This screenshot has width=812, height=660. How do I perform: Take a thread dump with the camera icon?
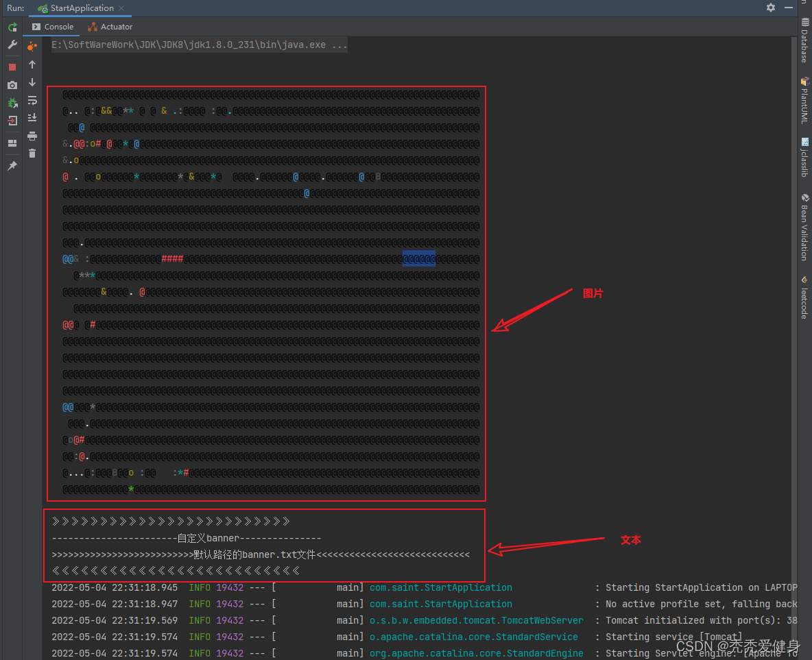(x=12, y=85)
